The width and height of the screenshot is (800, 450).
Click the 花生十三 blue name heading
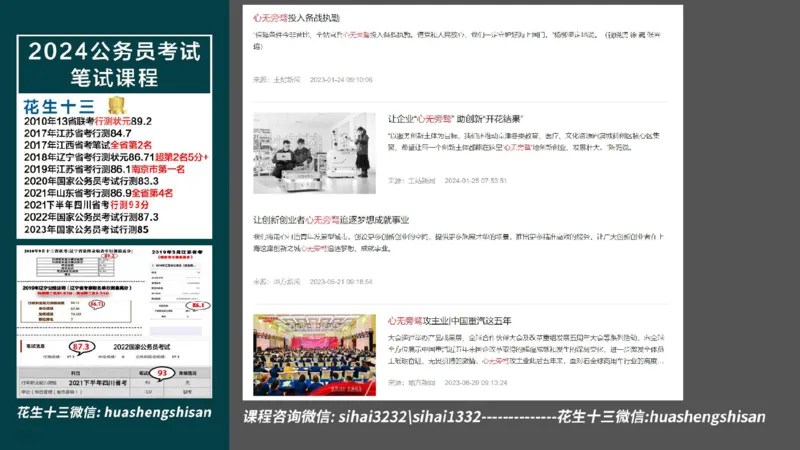pyautogui.click(x=59, y=107)
